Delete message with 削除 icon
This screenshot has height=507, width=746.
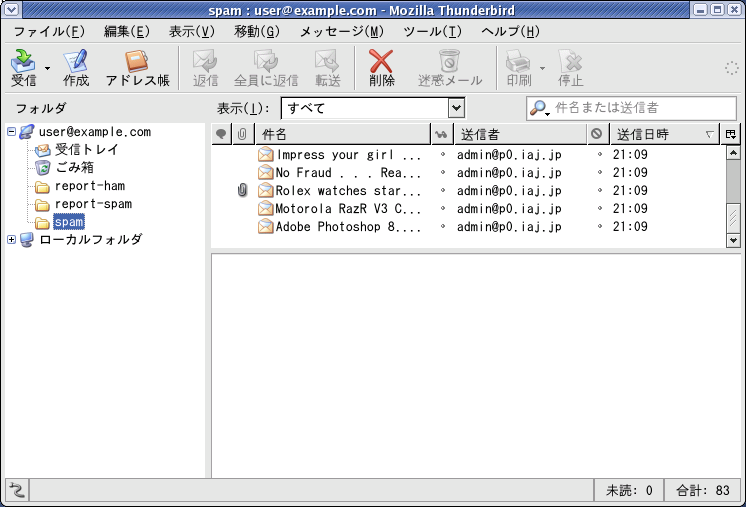tap(382, 68)
